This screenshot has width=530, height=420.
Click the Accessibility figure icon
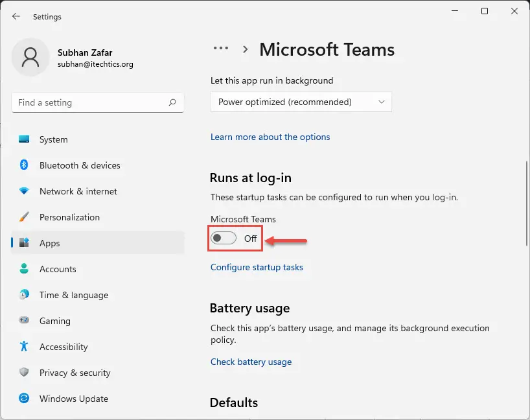click(x=24, y=346)
